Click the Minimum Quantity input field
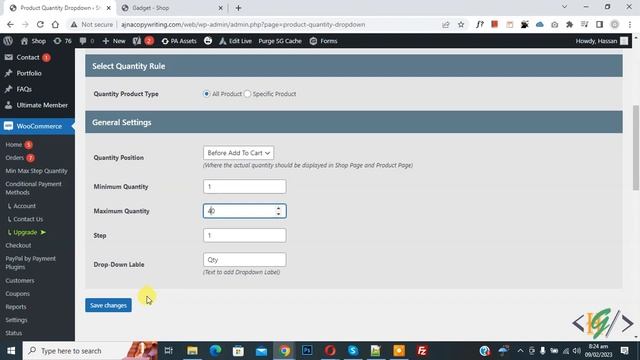The height and width of the screenshot is (360, 640). (x=244, y=187)
